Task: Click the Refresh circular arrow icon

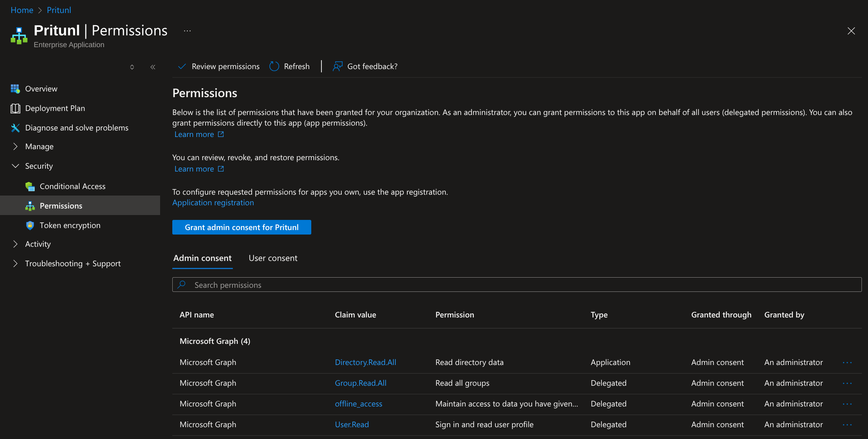Action: [274, 66]
